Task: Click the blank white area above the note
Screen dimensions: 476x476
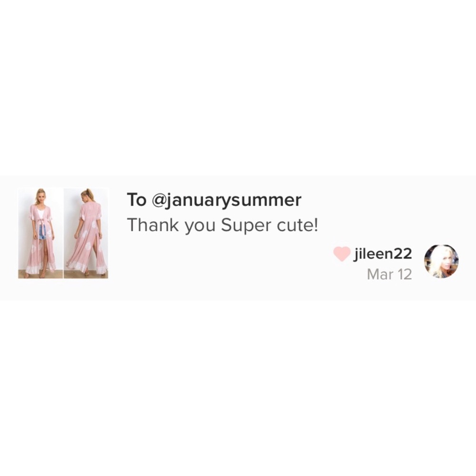Action: tap(238, 88)
